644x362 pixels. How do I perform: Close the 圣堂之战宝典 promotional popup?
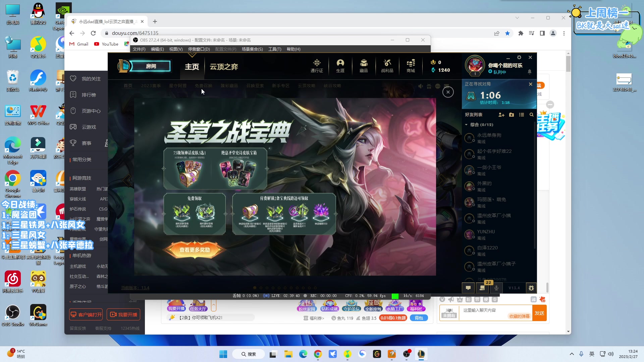[448, 92]
